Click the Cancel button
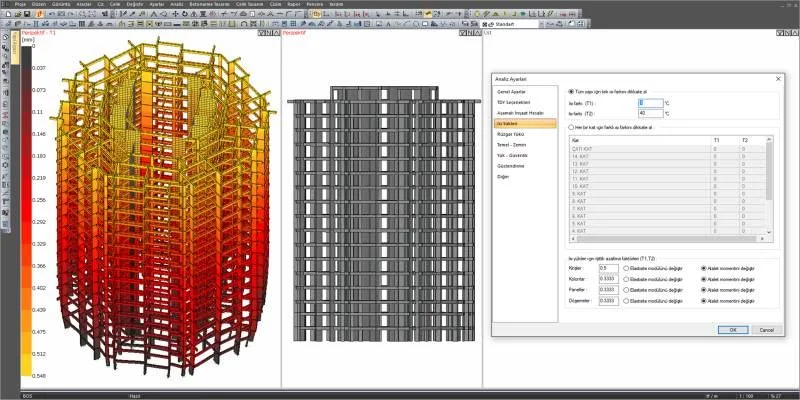The image size is (800, 400). click(766, 330)
